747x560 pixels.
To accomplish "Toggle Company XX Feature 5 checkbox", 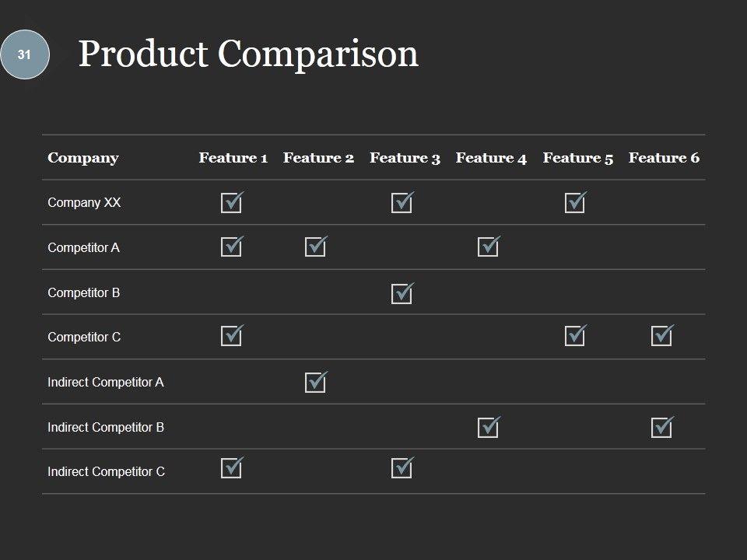I will click(x=575, y=203).
